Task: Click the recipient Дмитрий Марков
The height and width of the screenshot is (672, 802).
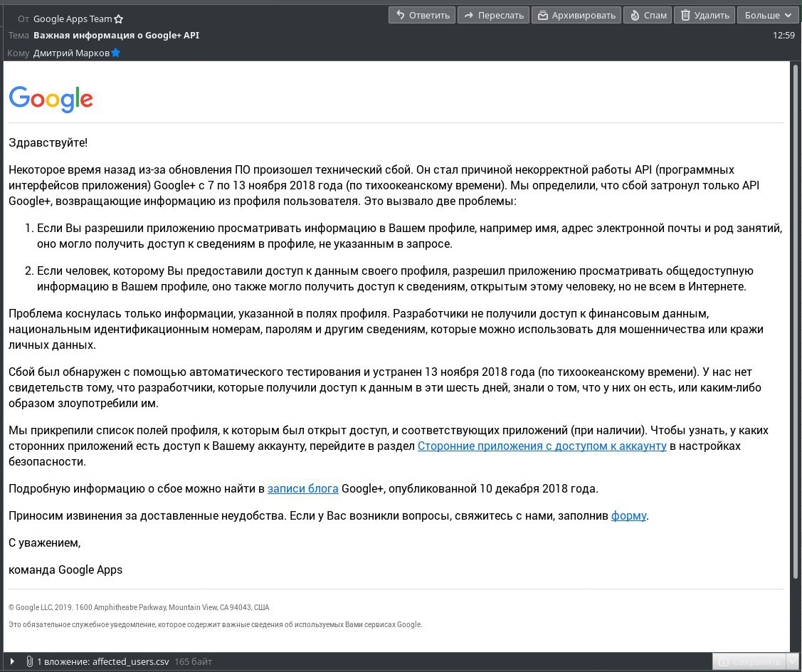Action: coord(71,53)
